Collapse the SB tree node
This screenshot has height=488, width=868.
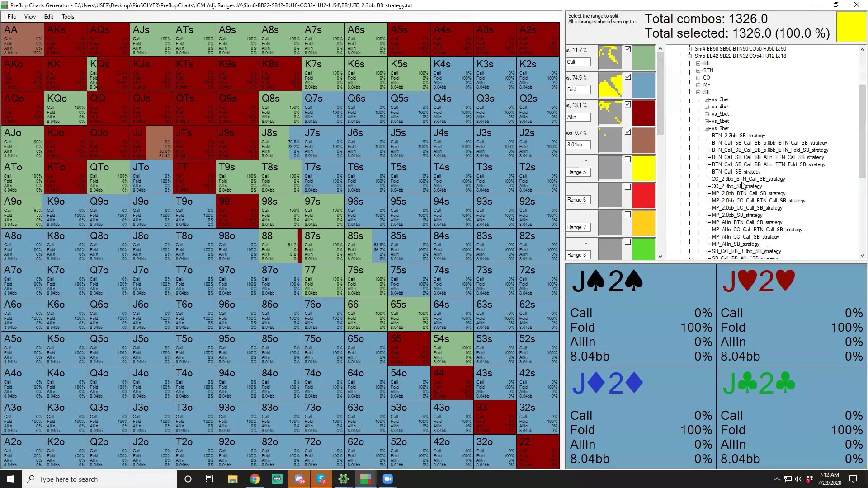coord(698,92)
